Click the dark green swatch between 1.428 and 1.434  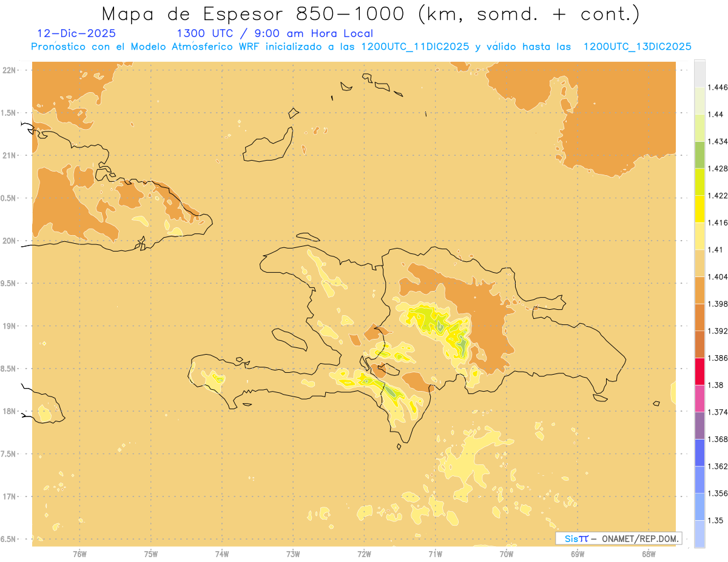coord(699,155)
